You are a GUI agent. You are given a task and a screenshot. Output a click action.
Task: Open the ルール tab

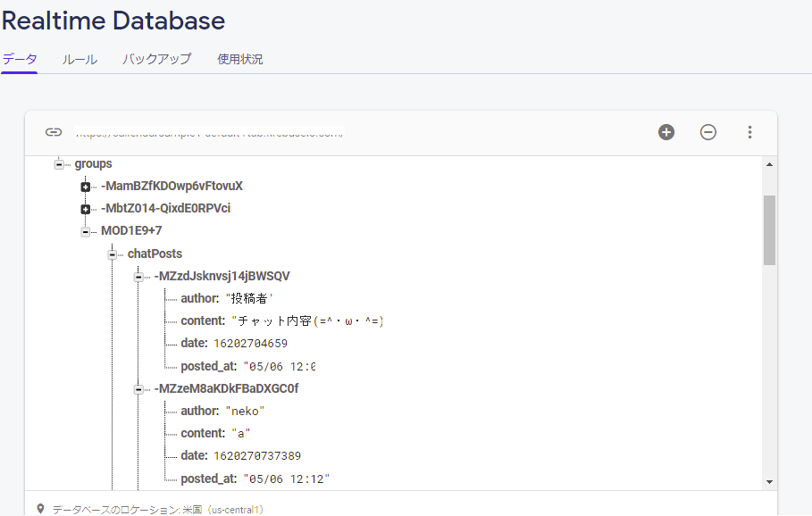(x=80, y=59)
